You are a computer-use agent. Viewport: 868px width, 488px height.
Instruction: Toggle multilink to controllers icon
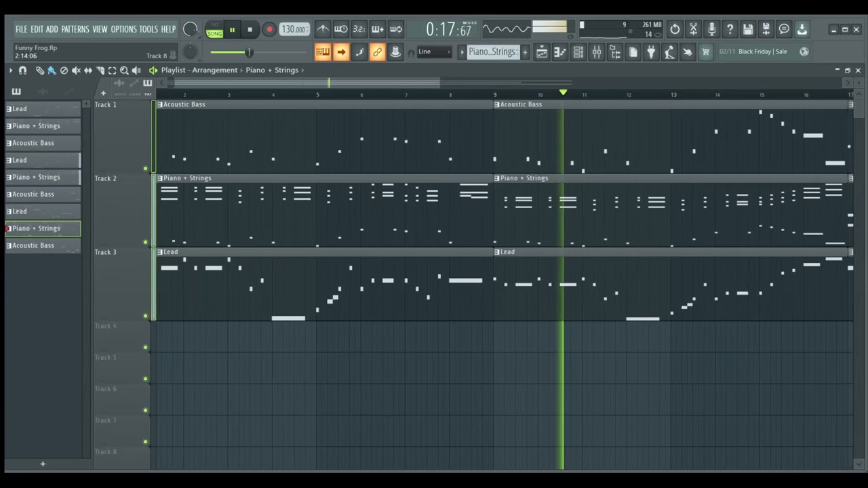pos(378,52)
